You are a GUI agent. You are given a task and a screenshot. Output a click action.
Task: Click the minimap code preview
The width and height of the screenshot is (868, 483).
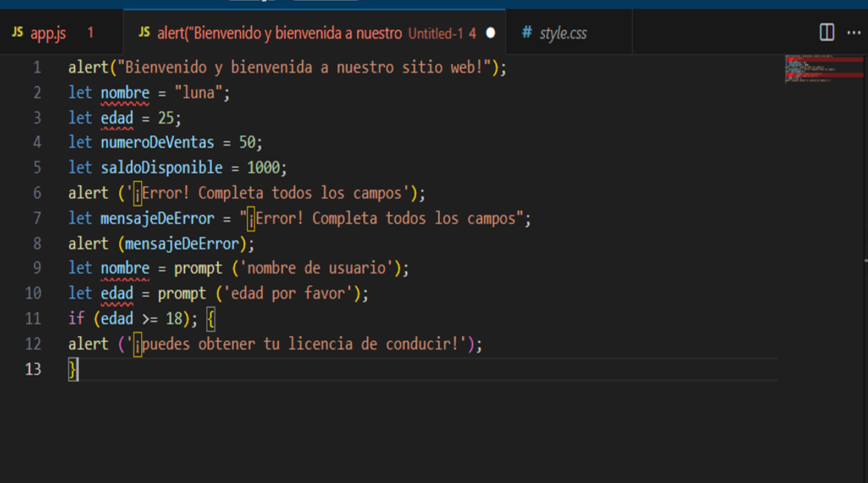(823, 69)
